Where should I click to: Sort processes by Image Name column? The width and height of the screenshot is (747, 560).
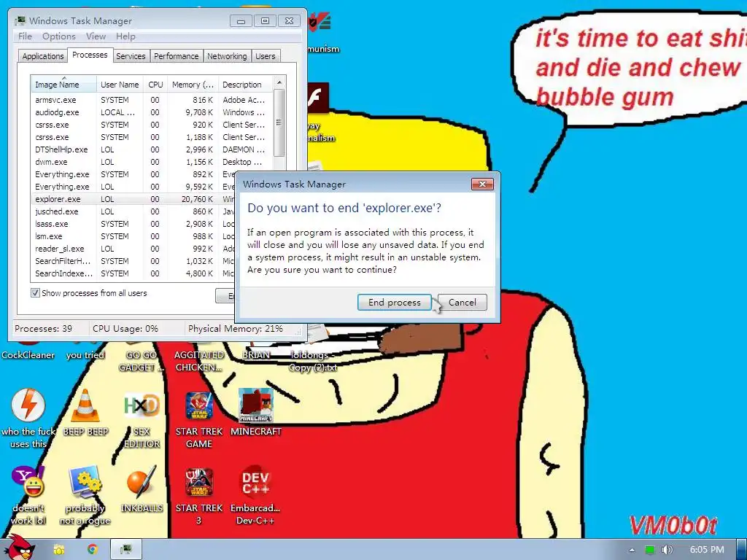pyautogui.click(x=63, y=85)
